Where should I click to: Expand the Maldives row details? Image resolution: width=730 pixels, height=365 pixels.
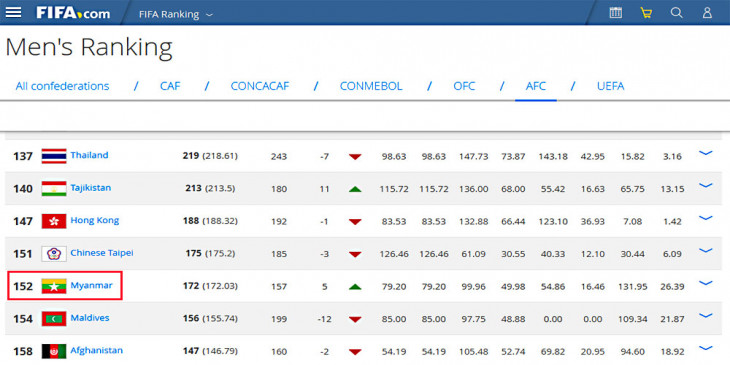(706, 315)
